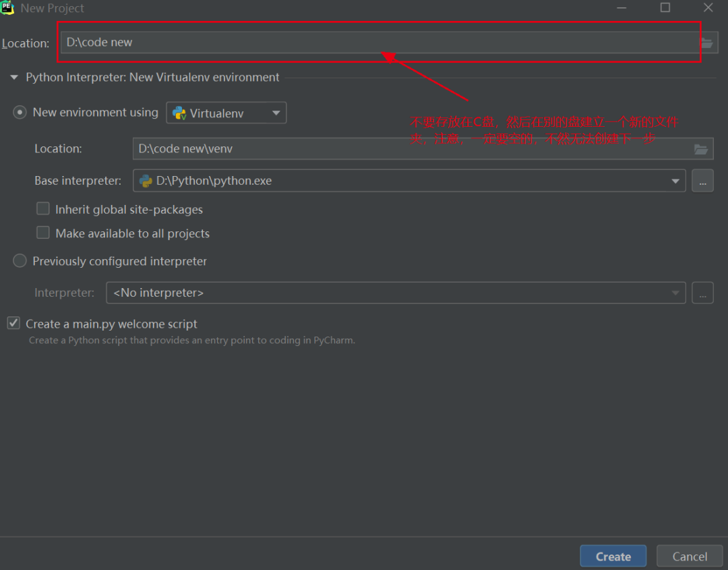
Task: Click the Cancel button
Action: pyautogui.click(x=690, y=556)
